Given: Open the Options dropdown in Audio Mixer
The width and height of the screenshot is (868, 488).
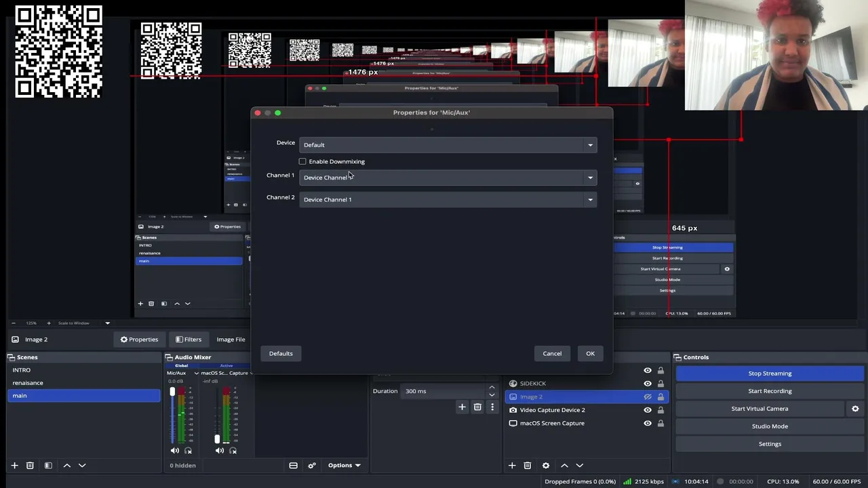Looking at the screenshot, I should tap(344, 466).
